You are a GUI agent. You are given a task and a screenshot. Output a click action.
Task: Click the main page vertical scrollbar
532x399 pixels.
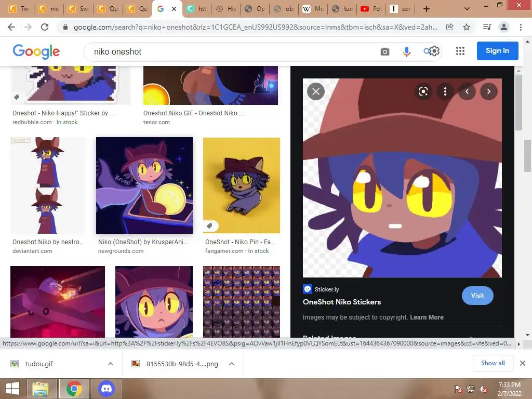[x=528, y=156]
